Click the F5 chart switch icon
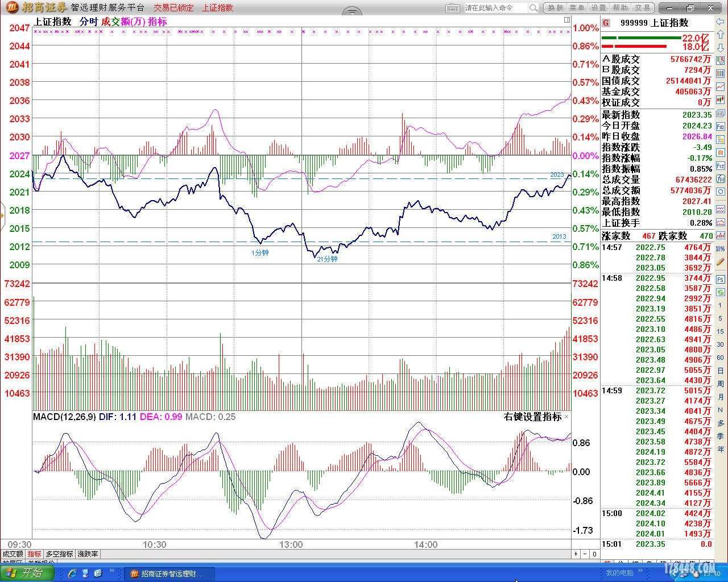The height and width of the screenshot is (582, 728). click(721, 280)
